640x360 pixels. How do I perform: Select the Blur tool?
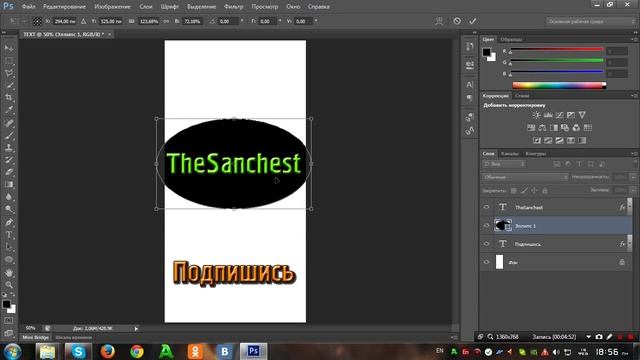click(x=9, y=197)
